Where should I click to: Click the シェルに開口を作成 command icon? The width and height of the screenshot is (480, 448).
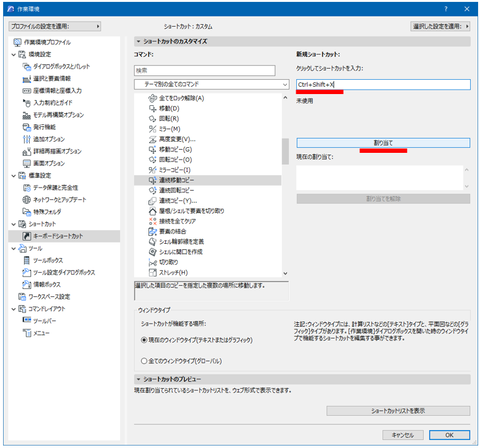point(152,252)
